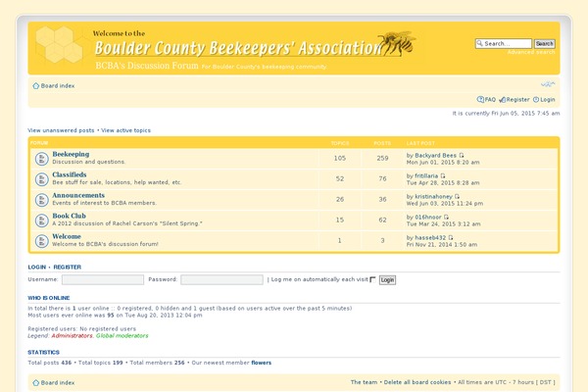This screenshot has height=392, width=588.
Task: Focus the Password input field
Action: click(222, 280)
